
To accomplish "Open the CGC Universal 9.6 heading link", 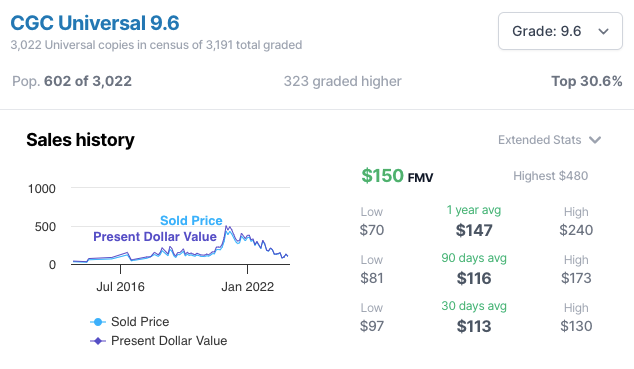I will pyautogui.click(x=95, y=23).
